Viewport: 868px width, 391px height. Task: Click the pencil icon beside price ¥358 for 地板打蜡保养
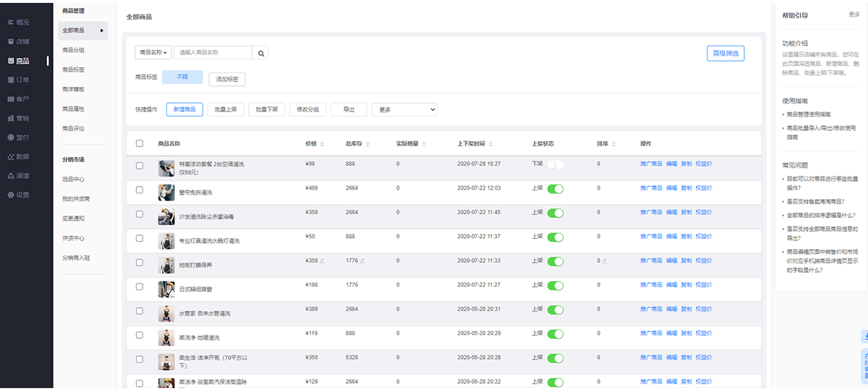pos(323,261)
